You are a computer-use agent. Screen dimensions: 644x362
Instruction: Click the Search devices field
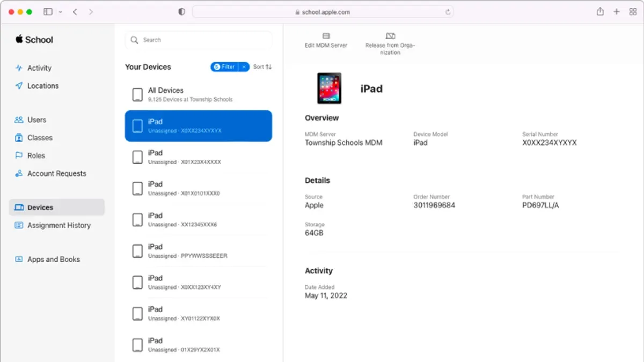pos(199,40)
